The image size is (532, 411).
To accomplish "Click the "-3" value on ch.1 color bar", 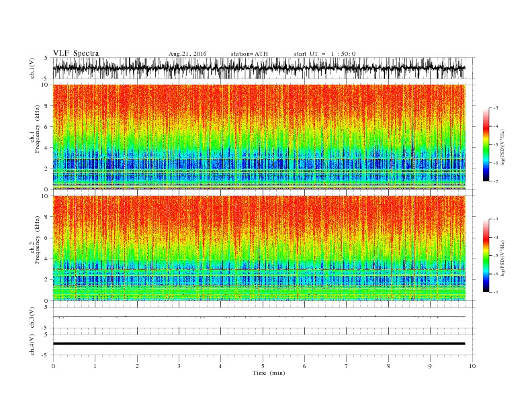I will pos(496,108).
